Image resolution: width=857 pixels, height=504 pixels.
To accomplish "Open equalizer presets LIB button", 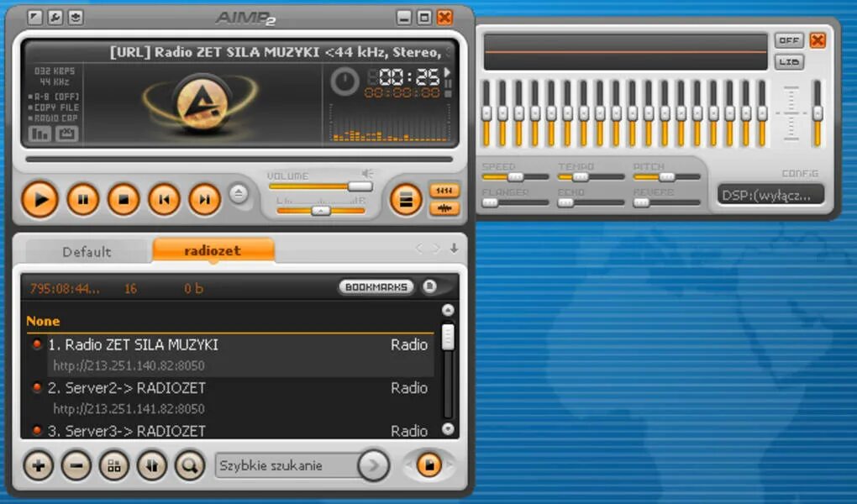I will pyautogui.click(x=789, y=62).
